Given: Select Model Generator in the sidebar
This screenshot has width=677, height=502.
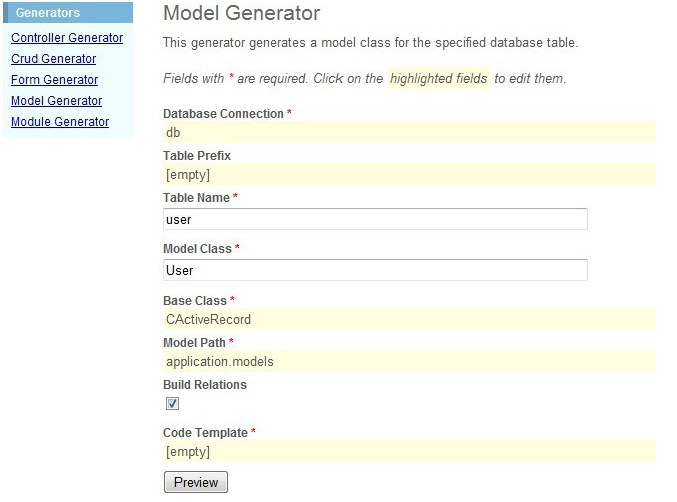Looking at the screenshot, I should click(56, 101).
